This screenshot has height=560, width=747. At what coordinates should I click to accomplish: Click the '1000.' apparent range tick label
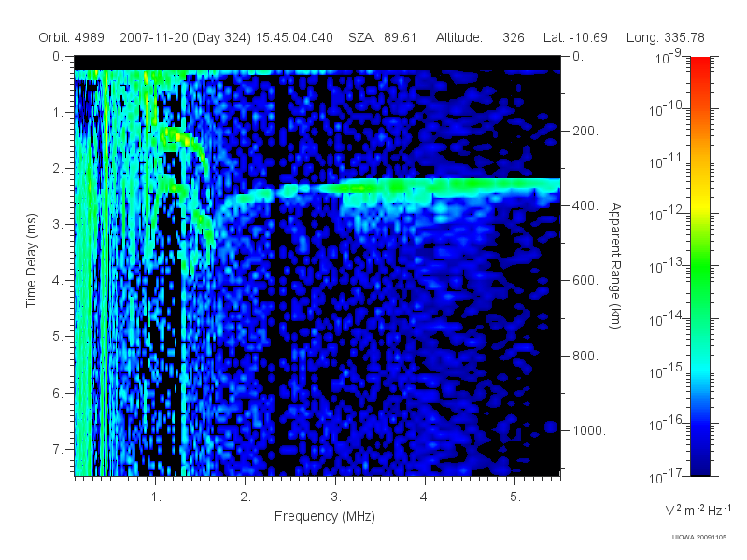(589, 430)
